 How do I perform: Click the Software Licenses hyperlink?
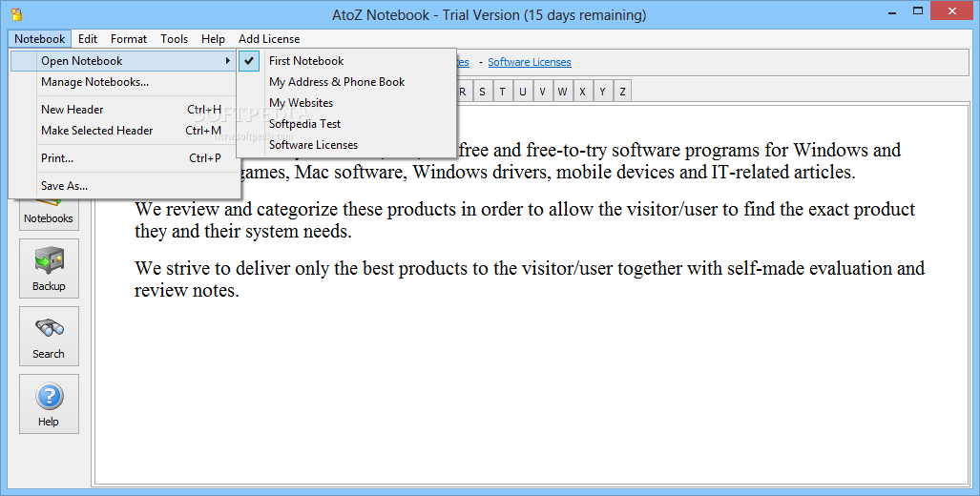[x=530, y=62]
